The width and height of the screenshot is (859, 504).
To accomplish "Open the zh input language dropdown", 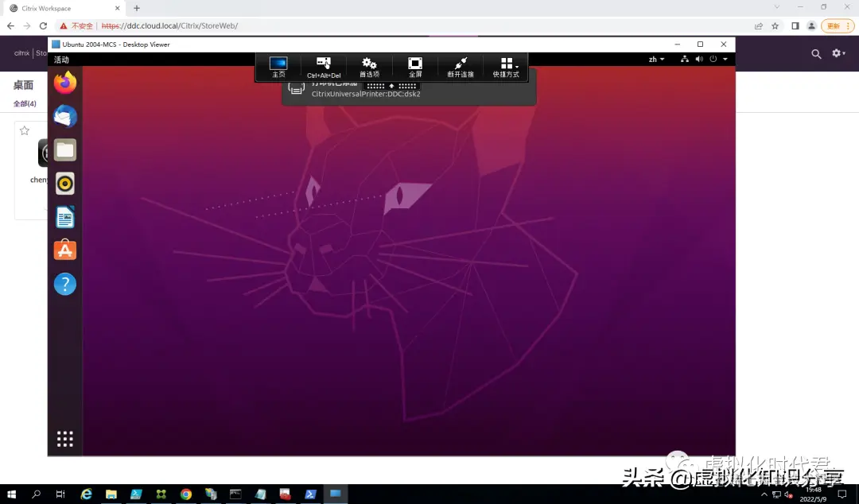I will coord(656,59).
